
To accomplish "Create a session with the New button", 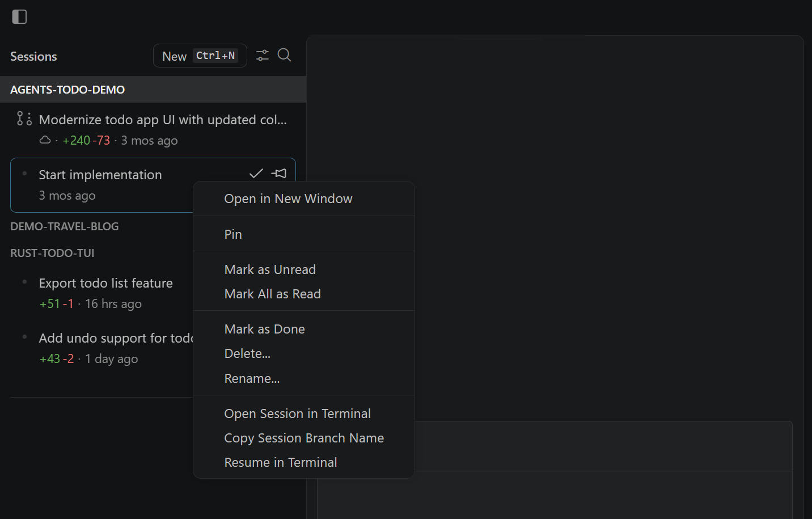I will point(200,55).
